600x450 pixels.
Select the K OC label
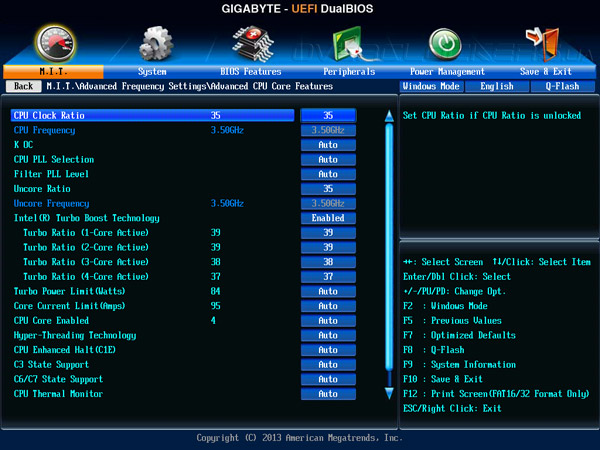pos(23,145)
